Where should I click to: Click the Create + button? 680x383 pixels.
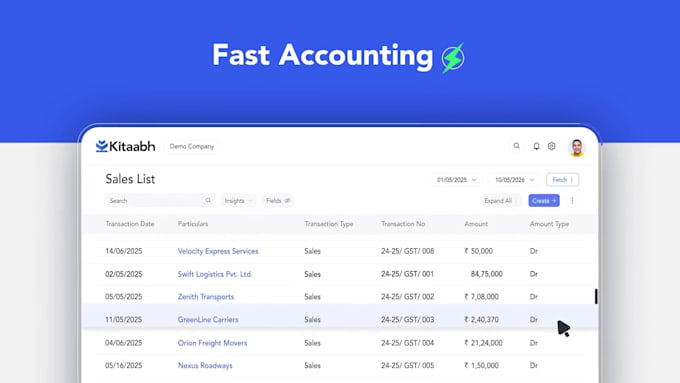(x=544, y=200)
